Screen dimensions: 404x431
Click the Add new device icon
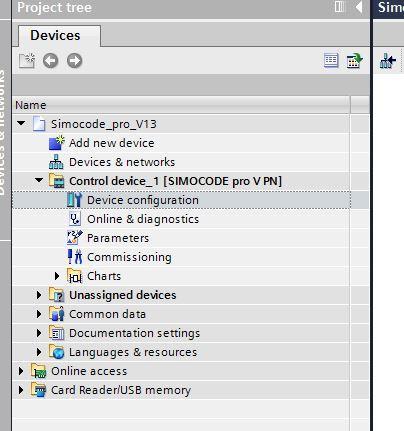pos(57,143)
